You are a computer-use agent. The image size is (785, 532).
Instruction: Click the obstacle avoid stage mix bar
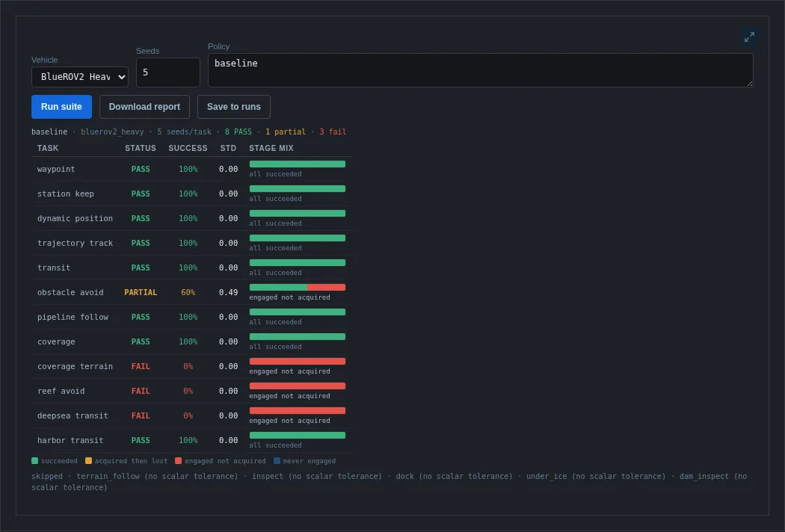click(298, 287)
